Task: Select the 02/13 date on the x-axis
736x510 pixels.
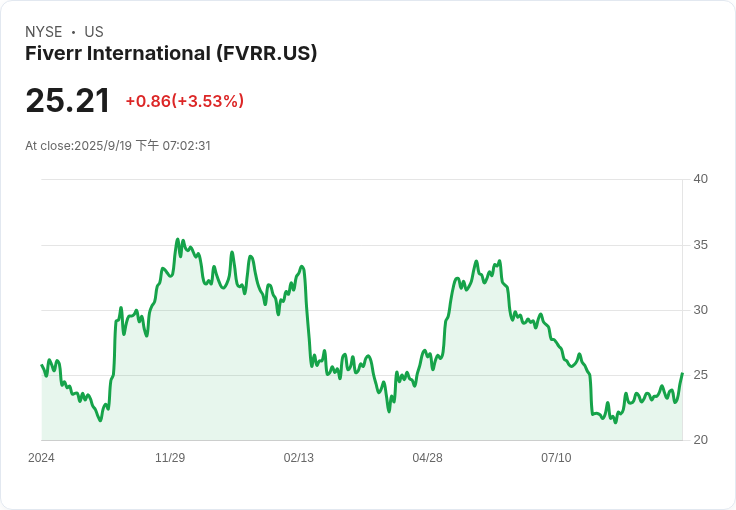Action: 299,457
